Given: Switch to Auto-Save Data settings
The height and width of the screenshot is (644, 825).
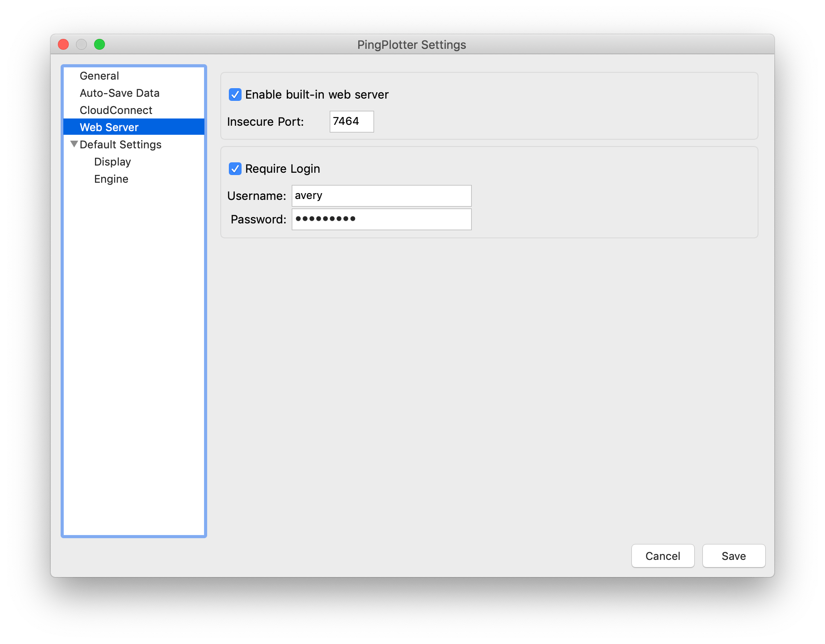Looking at the screenshot, I should tap(119, 93).
